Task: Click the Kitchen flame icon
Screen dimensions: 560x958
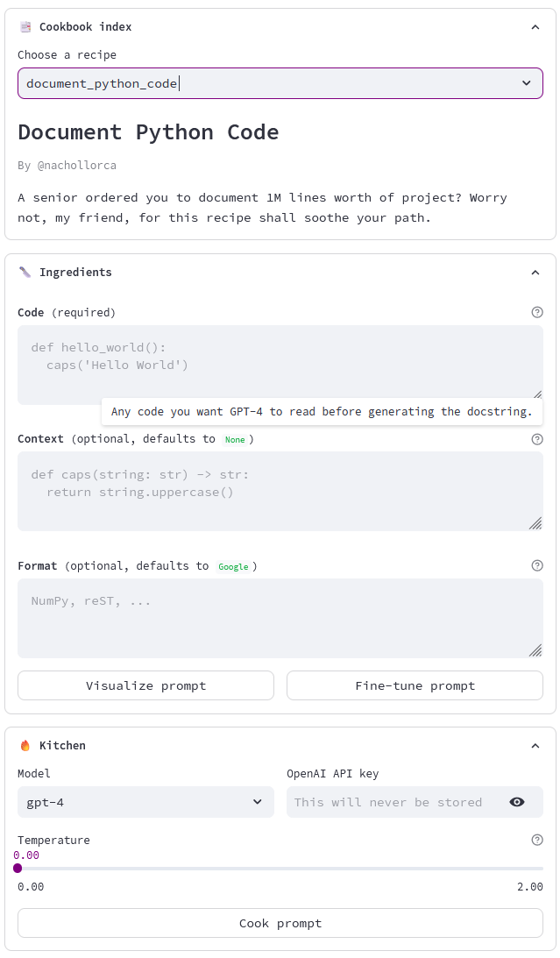Action: coord(25,746)
